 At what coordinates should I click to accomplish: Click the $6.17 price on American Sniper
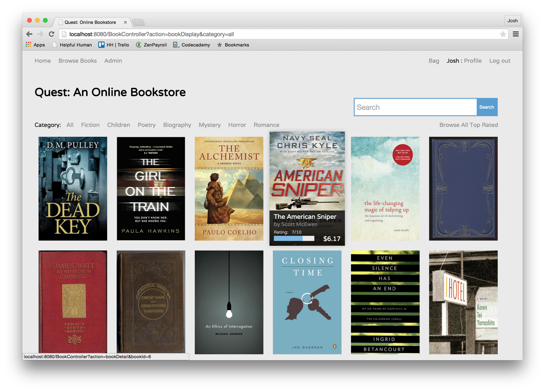click(x=332, y=239)
